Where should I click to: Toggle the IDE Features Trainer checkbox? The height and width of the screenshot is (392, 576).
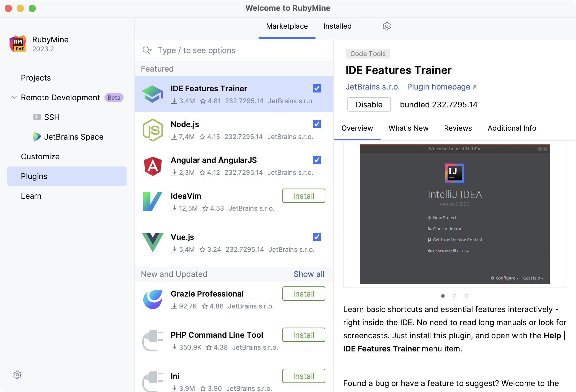pyautogui.click(x=317, y=88)
